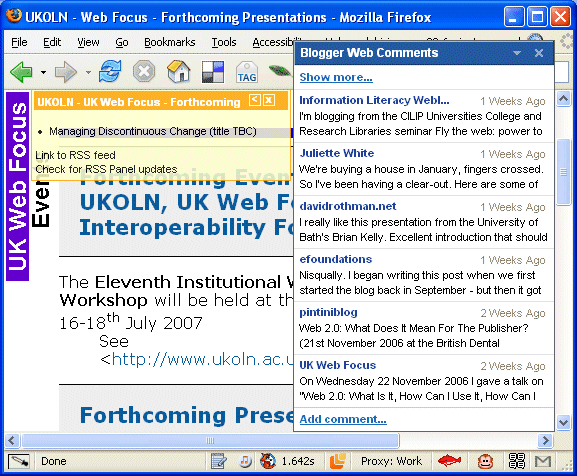
Task: Open the View menu
Action: click(x=88, y=43)
